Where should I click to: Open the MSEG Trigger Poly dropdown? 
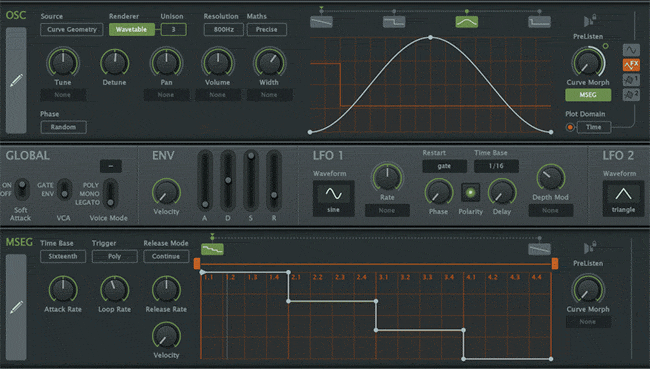point(114,256)
